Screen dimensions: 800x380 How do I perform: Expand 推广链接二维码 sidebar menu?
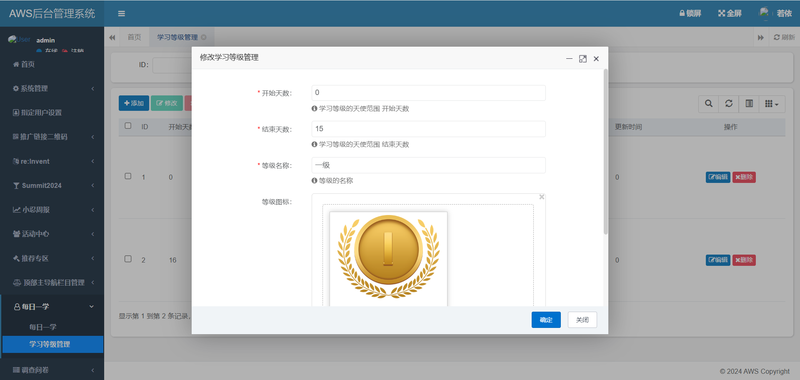coord(52,137)
